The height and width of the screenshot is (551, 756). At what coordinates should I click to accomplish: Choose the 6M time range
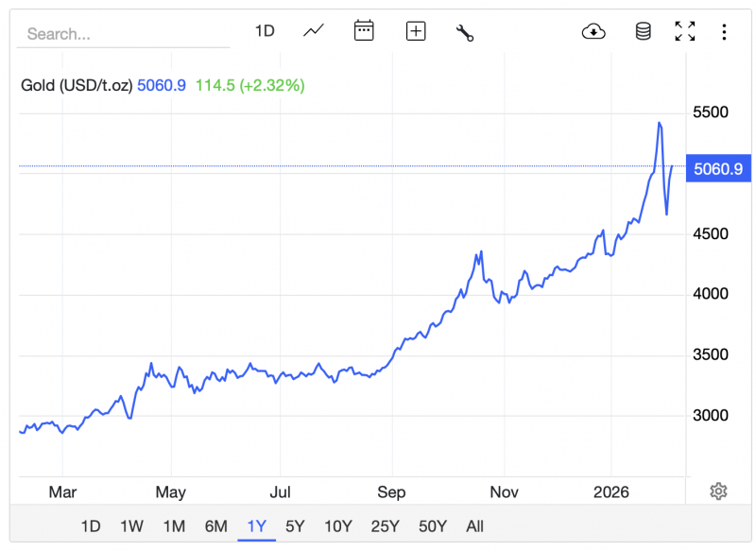click(x=216, y=526)
